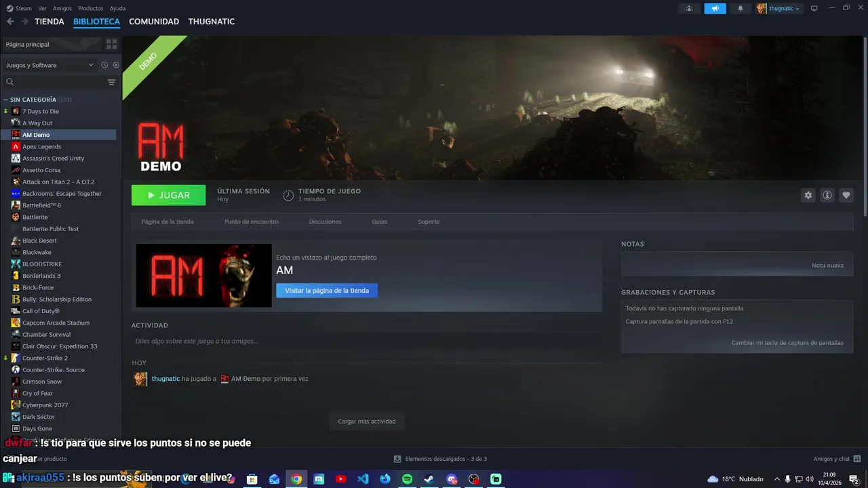Open thugnatic profile link in activity

(x=165, y=379)
